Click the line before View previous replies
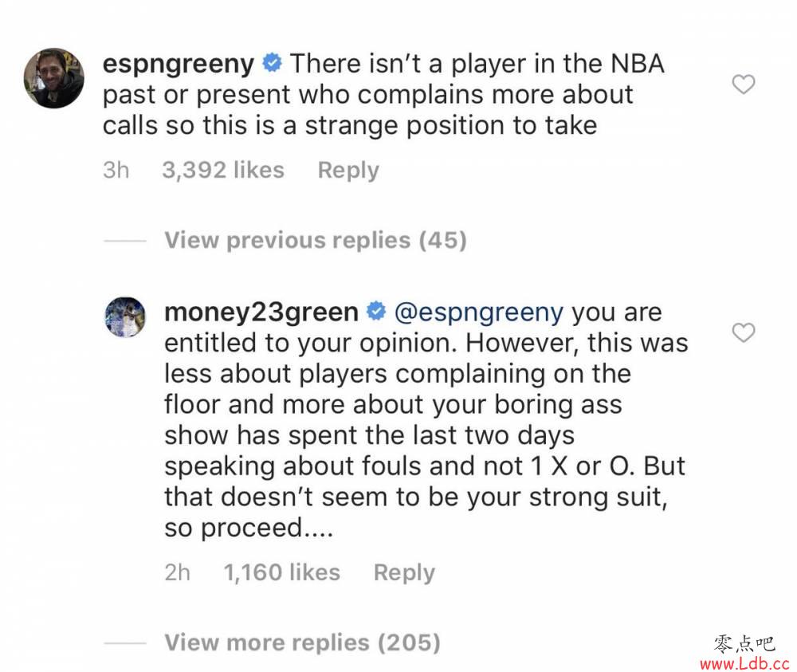Image resolution: width=797 pixels, height=672 pixels. 125,241
